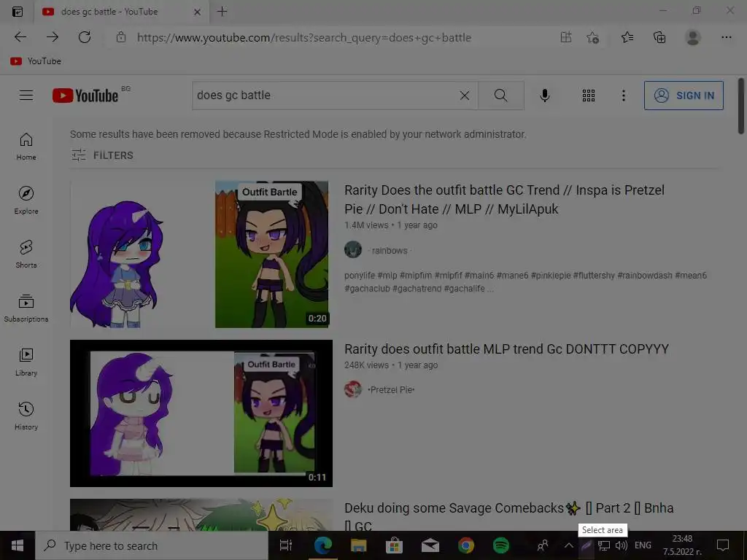Open the 0:11 Rarity video thumbnail
The image size is (747, 560).
click(201, 413)
